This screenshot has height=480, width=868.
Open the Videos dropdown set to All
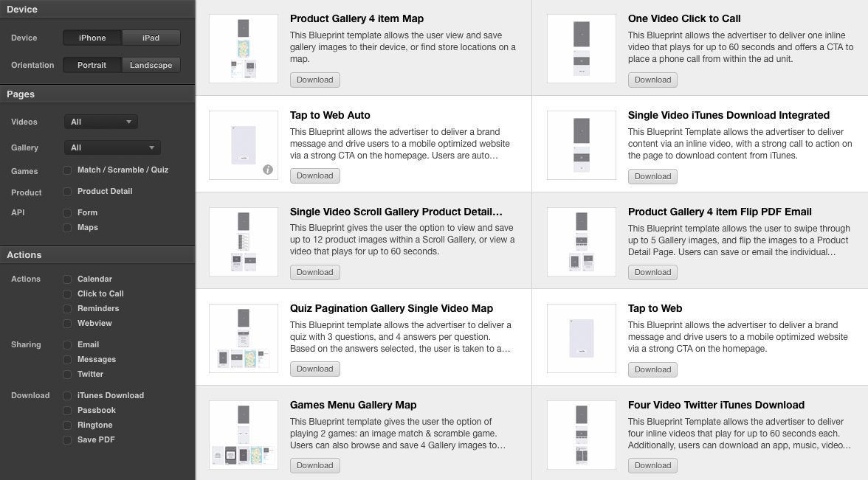pyautogui.click(x=100, y=122)
